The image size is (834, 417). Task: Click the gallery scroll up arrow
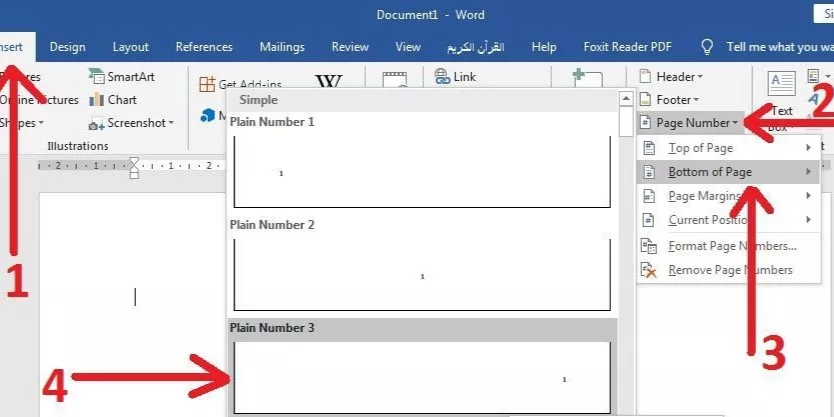626,99
